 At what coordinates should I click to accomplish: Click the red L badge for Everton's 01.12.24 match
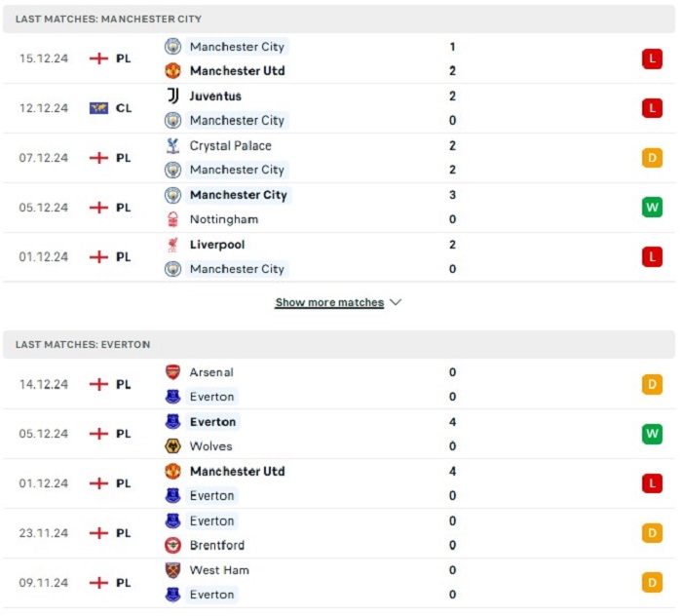pyautogui.click(x=652, y=483)
